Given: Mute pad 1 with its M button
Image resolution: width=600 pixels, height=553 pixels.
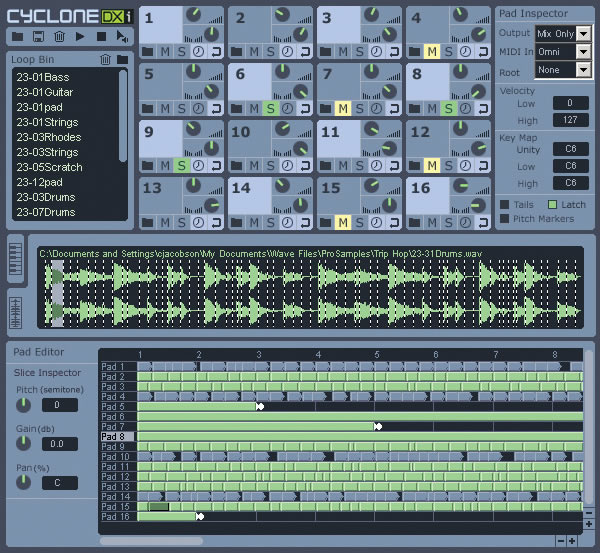Looking at the screenshot, I should (x=165, y=51).
